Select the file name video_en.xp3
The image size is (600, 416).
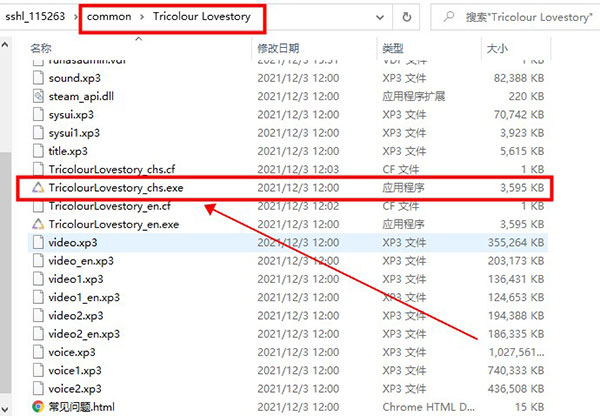point(81,261)
